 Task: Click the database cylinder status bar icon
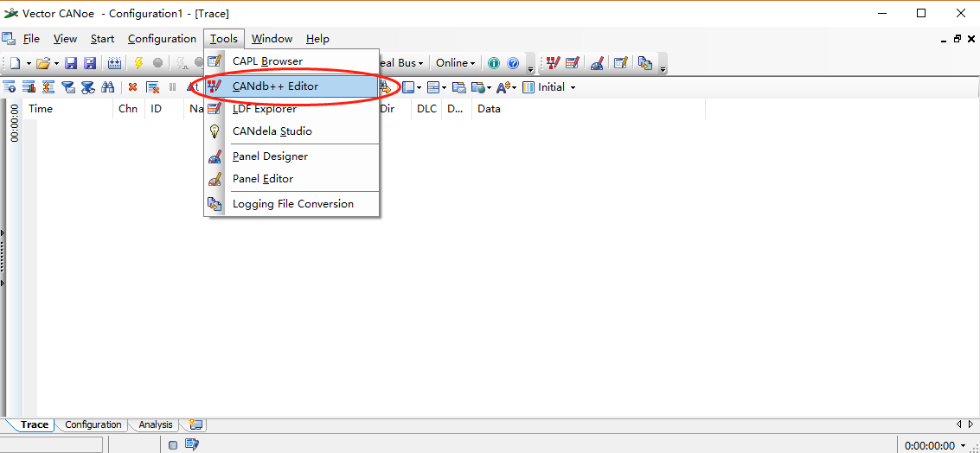pos(173,445)
